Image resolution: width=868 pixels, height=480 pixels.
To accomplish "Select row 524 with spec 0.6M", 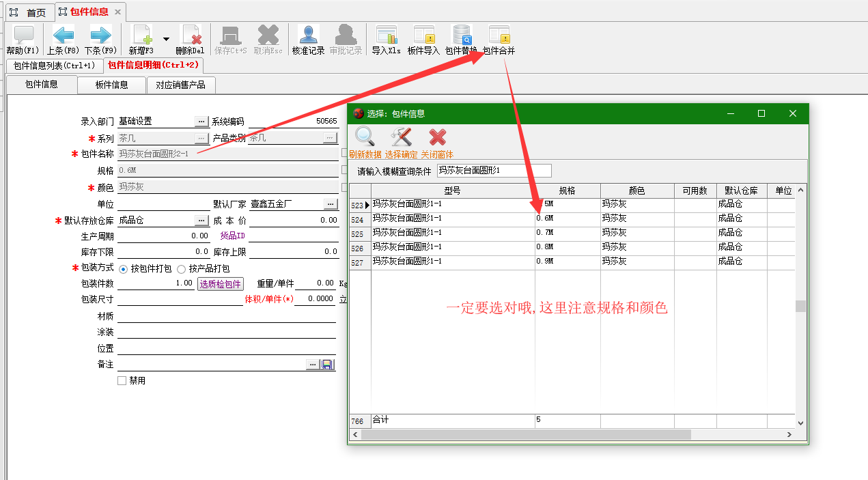I will click(x=572, y=219).
